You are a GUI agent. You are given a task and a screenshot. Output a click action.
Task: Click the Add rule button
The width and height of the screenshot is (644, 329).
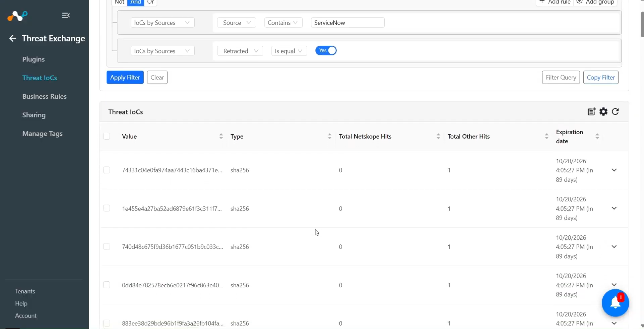coord(555,2)
